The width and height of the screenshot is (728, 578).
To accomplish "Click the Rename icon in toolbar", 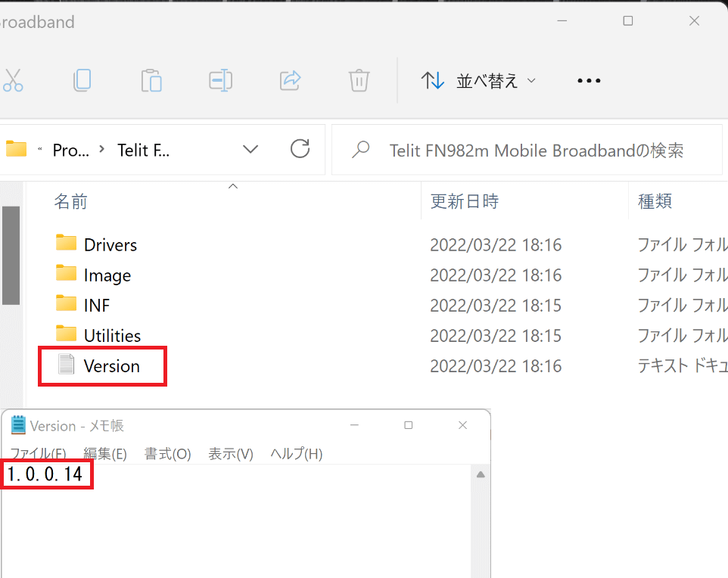I will coord(220,80).
